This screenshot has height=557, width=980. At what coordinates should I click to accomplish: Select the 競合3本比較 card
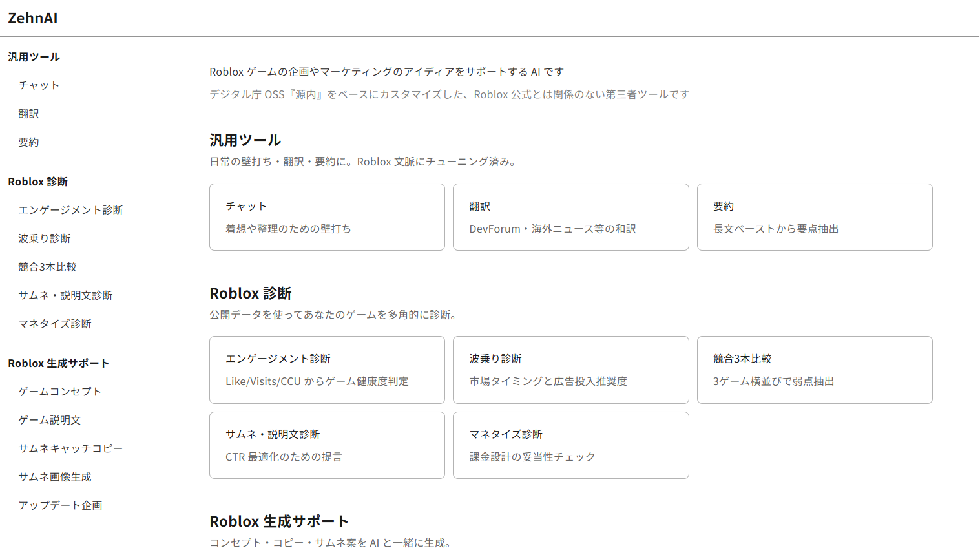coord(815,370)
